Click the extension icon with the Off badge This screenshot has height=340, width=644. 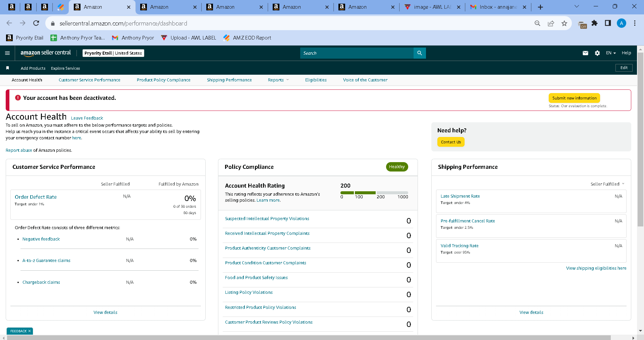pos(582,24)
